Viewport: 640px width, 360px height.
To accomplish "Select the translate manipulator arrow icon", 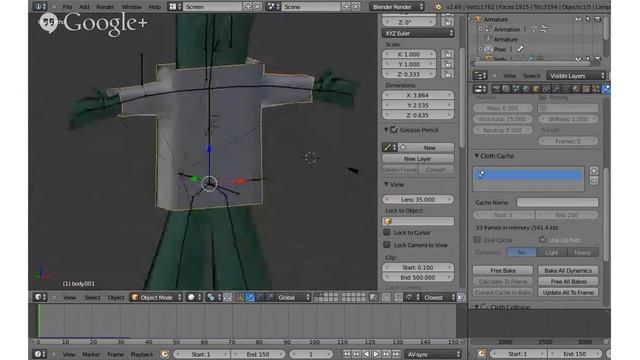I will click(250, 298).
